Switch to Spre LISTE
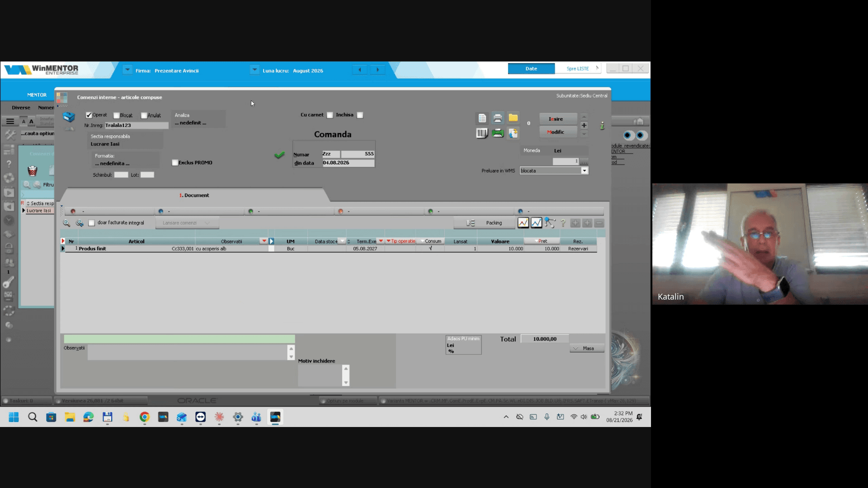 point(578,69)
